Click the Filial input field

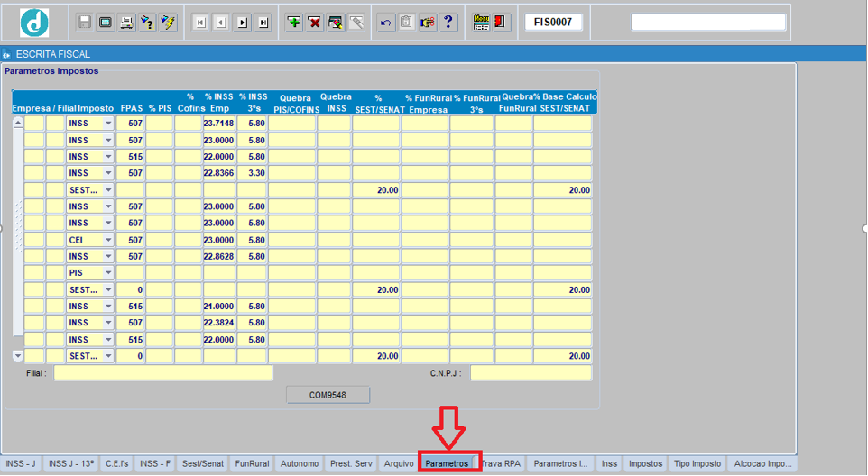click(162, 373)
